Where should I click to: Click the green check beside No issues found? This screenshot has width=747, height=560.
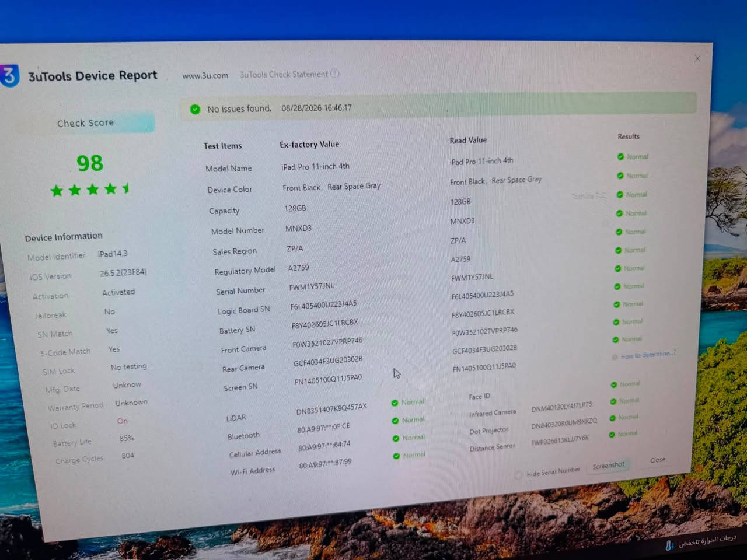195,109
